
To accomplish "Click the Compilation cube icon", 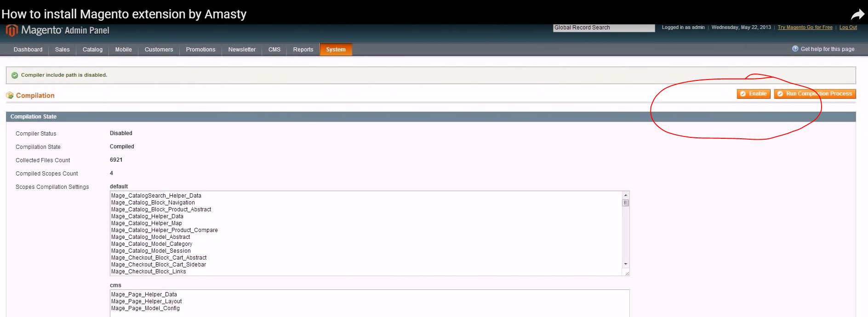I will coord(10,96).
